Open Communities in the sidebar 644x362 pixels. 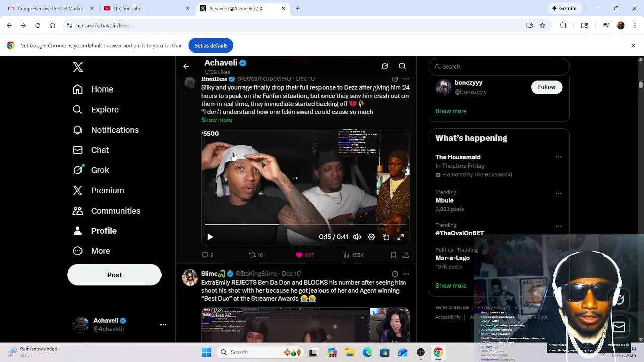point(106,211)
